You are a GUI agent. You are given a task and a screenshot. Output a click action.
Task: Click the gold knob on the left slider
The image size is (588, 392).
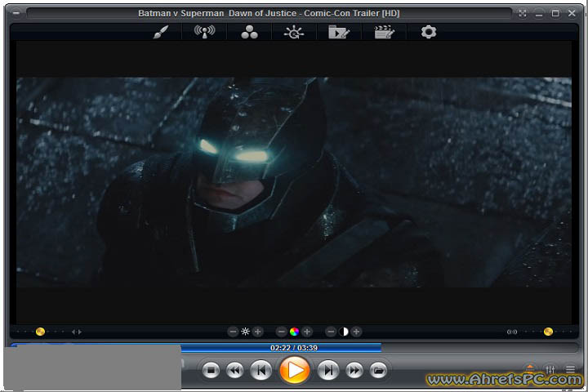[40, 332]
